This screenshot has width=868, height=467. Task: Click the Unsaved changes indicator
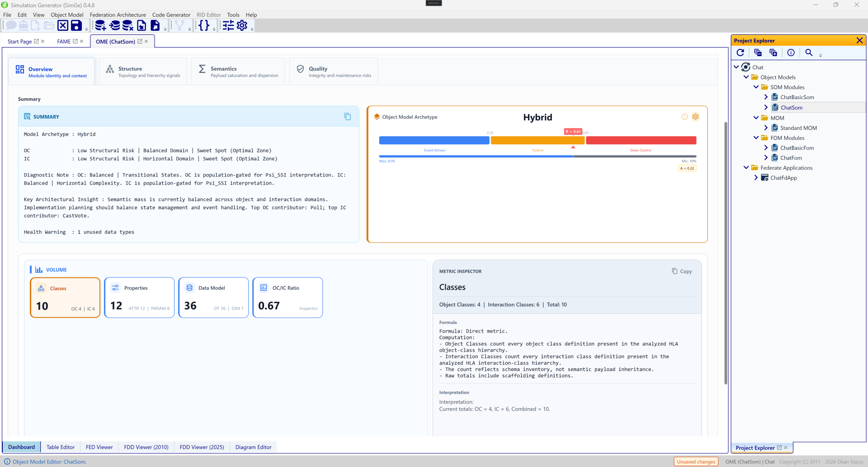pos(696,462)
